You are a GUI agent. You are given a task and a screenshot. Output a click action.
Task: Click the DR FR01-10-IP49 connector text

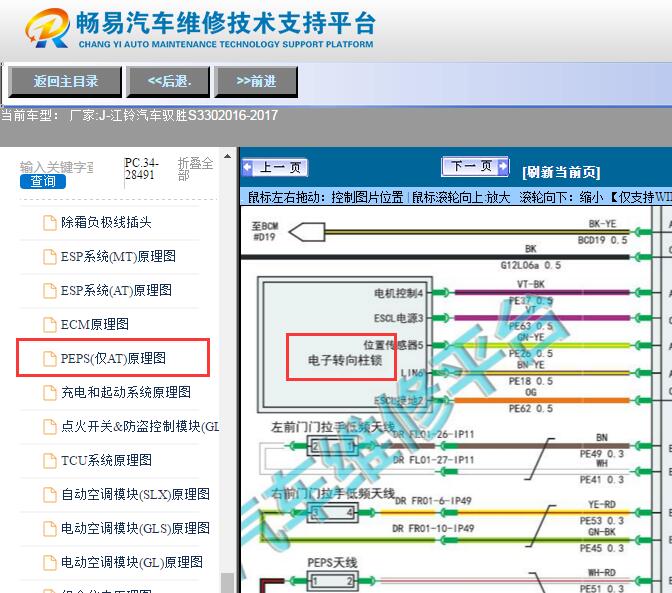[433, 528]
